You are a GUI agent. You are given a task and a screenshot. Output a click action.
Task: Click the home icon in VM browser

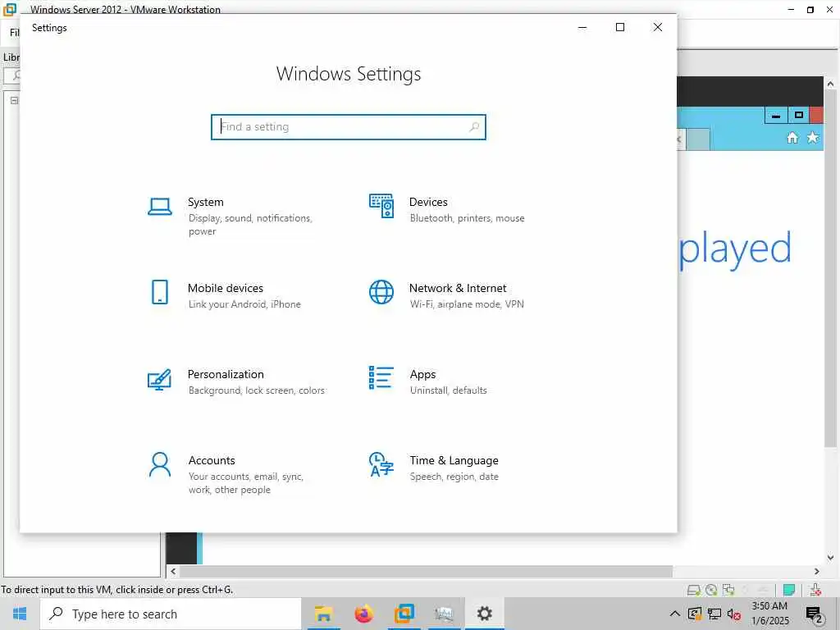pyautogui.click(x=792, y=138)
